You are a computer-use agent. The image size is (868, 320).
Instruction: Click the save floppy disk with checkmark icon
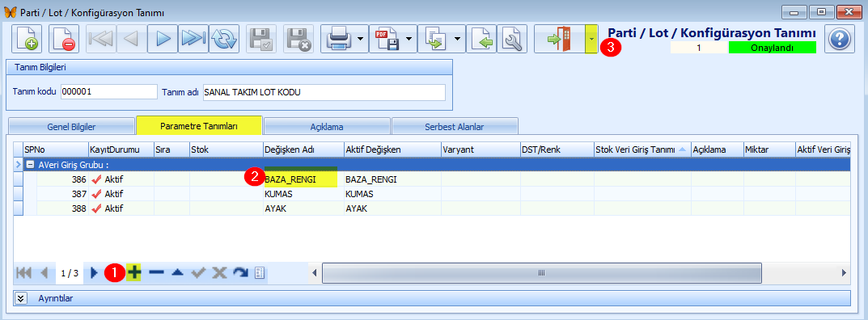260,39
